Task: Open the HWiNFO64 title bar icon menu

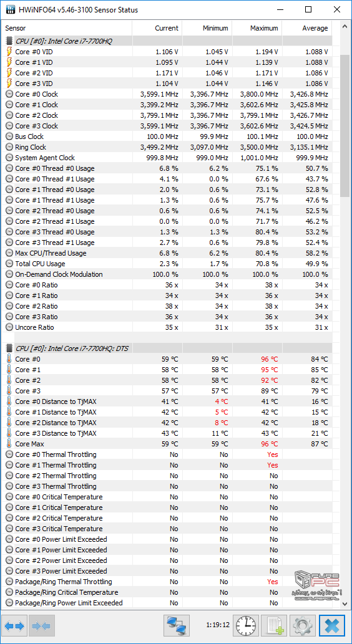Action: click(10, 9)
